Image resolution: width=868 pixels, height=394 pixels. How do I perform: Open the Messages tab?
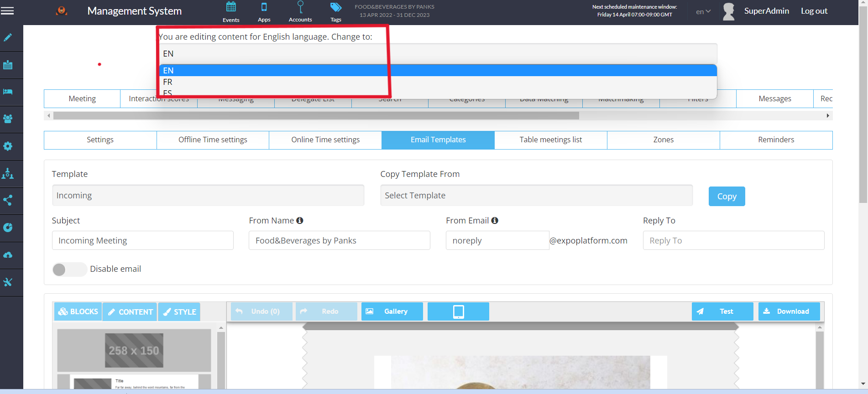pyautogui.click(x=775, y=98)
